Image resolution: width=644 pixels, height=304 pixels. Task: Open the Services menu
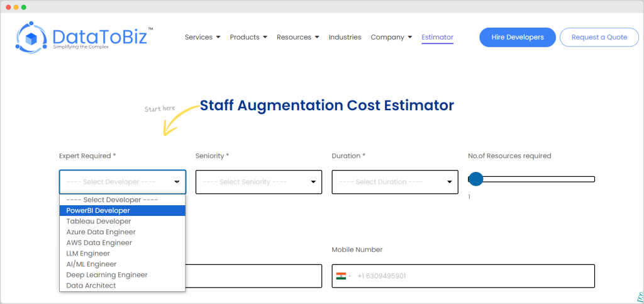(202, 37)
